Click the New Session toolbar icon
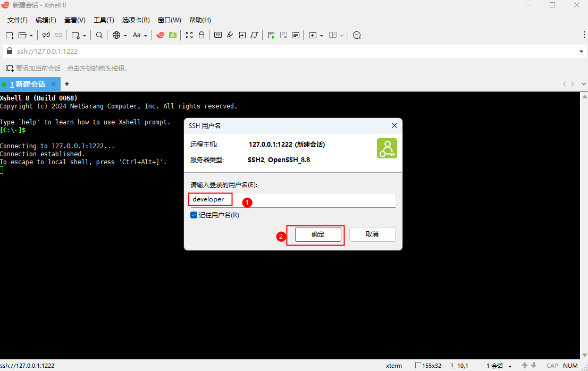Image resolution: width=588 pixels, height=371 pixels. coord(10,35)
